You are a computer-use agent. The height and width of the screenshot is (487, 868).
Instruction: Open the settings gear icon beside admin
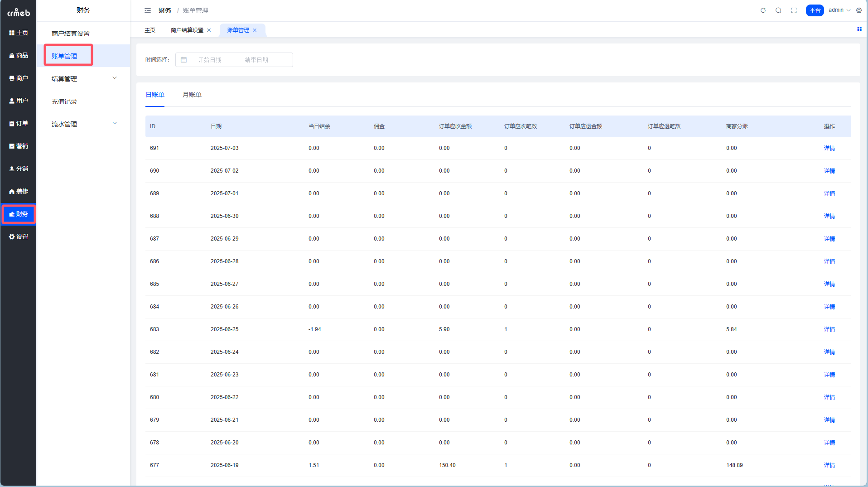click(859, 10)
